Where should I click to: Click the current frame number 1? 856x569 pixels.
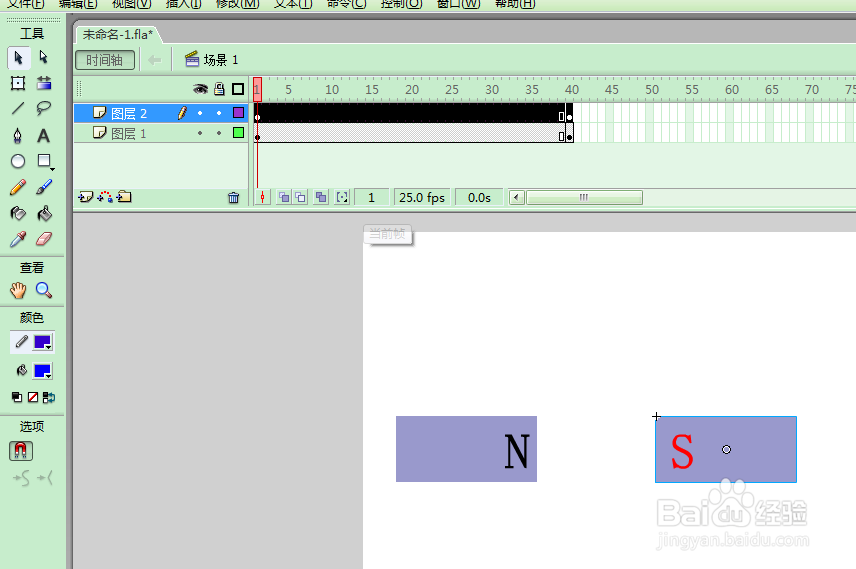[371, 197]
